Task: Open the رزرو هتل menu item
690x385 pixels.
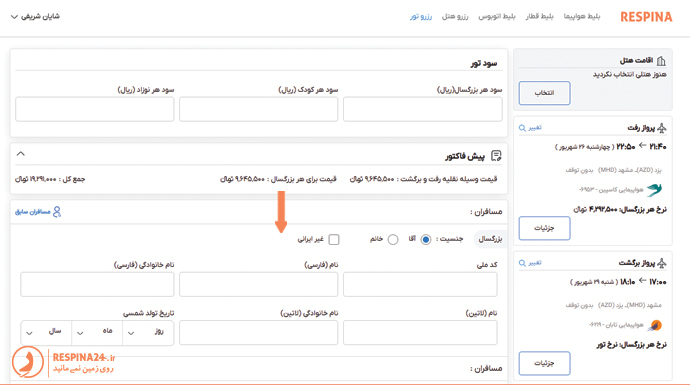Action: pos(455,17)
